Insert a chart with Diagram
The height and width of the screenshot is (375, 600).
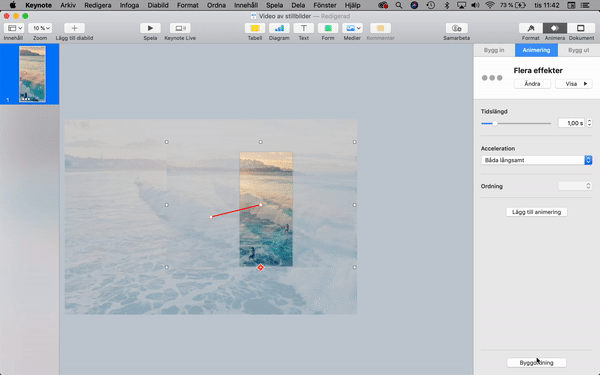tap(279, 28)
